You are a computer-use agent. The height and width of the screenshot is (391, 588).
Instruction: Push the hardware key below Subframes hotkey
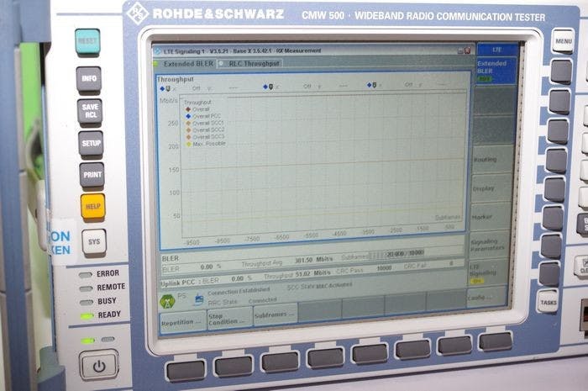click(280, 362)
